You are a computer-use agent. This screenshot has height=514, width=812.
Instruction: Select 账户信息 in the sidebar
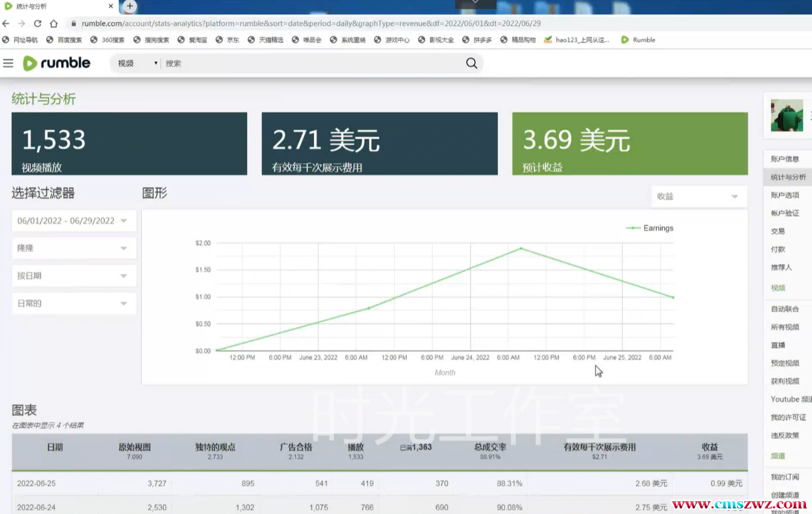tap(785, 159)
